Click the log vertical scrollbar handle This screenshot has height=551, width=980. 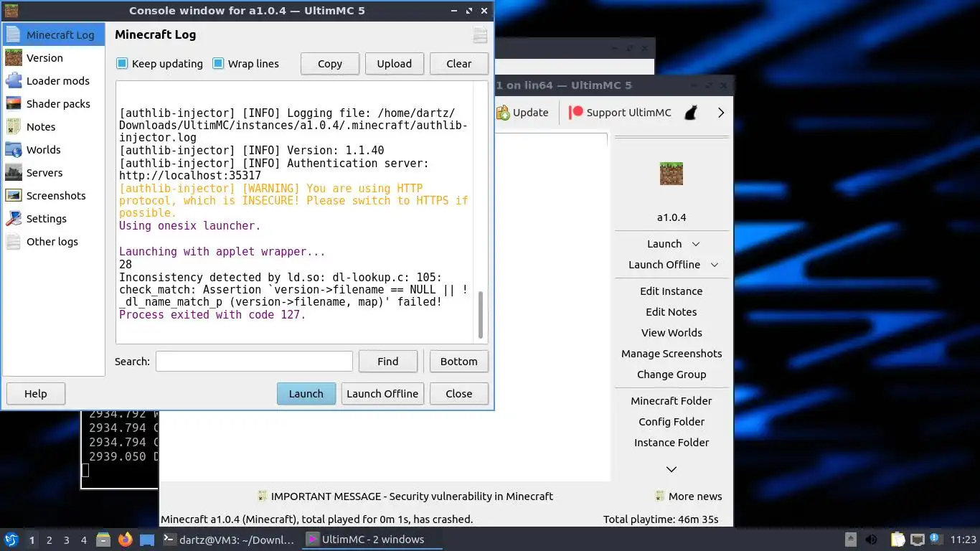click(481, 314)
